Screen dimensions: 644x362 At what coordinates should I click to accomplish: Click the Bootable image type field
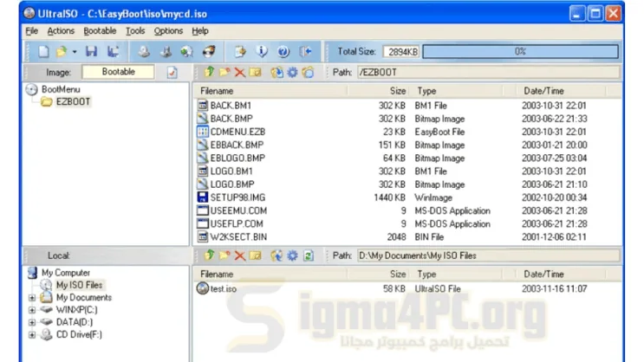click(118, 72)
